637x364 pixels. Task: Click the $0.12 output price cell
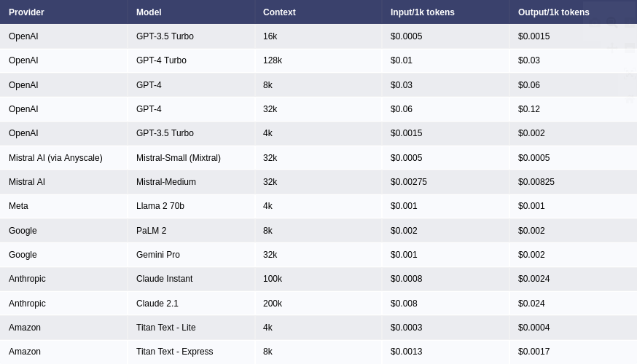(x=529, y=109)
